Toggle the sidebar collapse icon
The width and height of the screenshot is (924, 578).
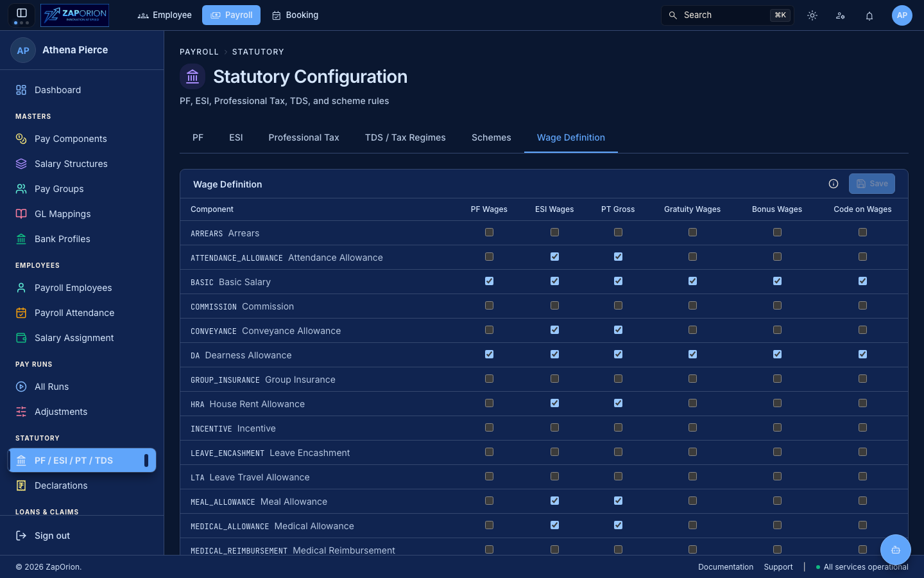click(21, 13)
